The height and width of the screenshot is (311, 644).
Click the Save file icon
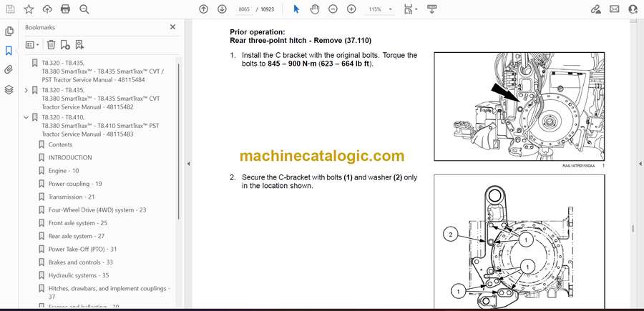coord(10,9)
